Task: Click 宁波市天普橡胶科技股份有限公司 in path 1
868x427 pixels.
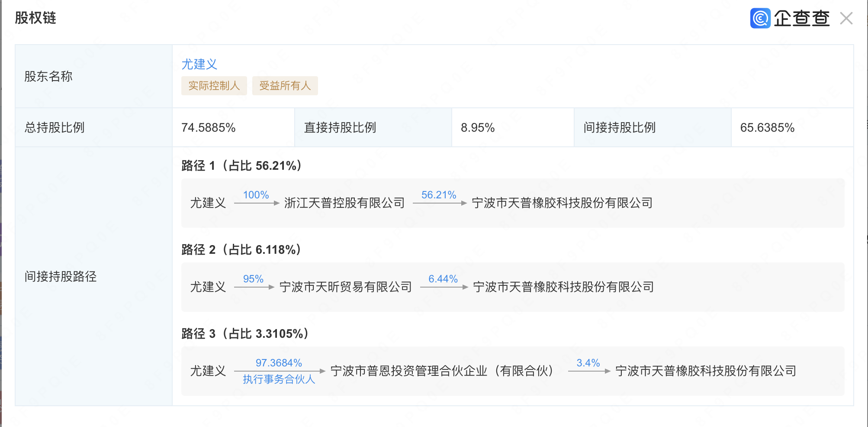Action: point(562,203)
